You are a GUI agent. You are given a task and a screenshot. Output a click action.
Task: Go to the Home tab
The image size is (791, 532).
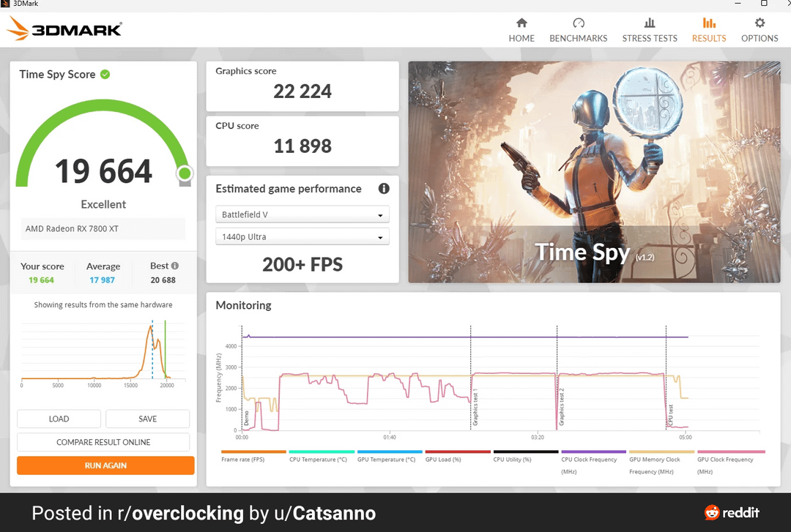tap(521, 30)
